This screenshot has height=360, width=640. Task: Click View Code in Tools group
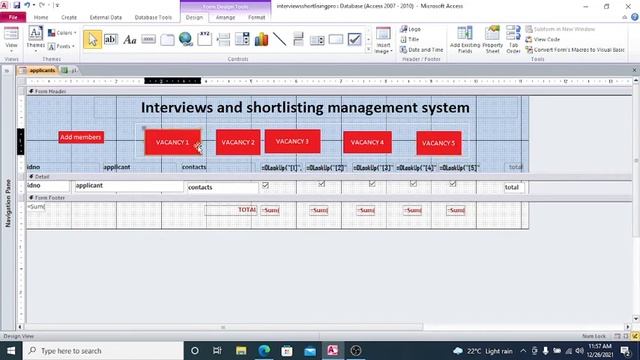[x=542, y=39]
